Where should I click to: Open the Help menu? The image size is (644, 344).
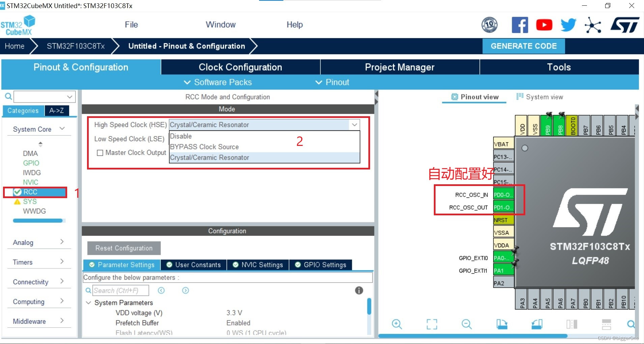295,25
